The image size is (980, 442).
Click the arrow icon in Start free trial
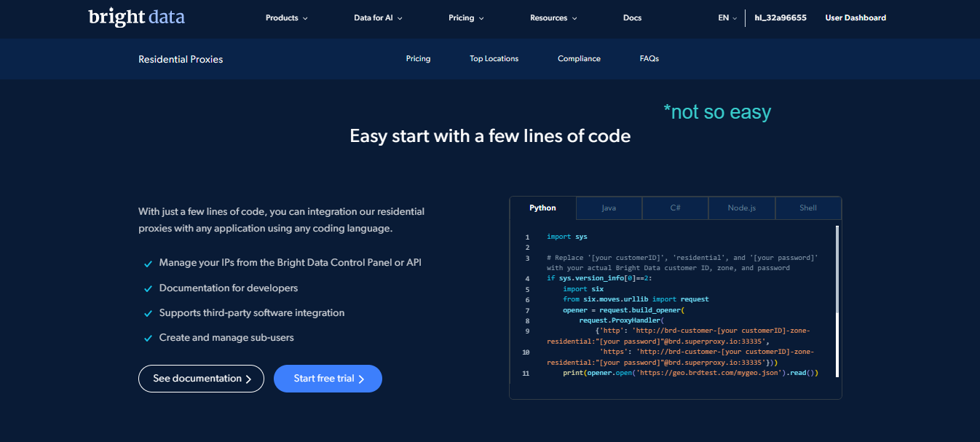click(361, 379)
